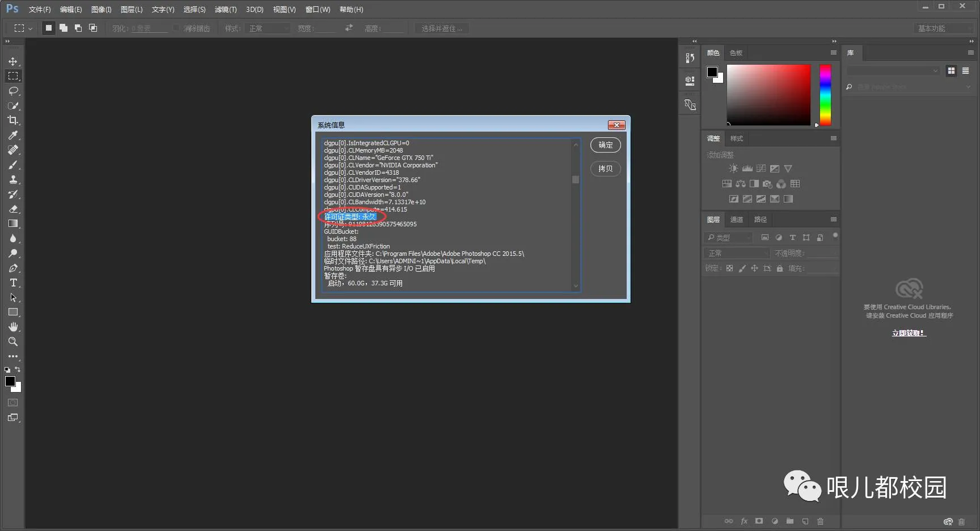Select the Lasso tool
The width and height of the screenshot is (980, 531).
(13, 91)
